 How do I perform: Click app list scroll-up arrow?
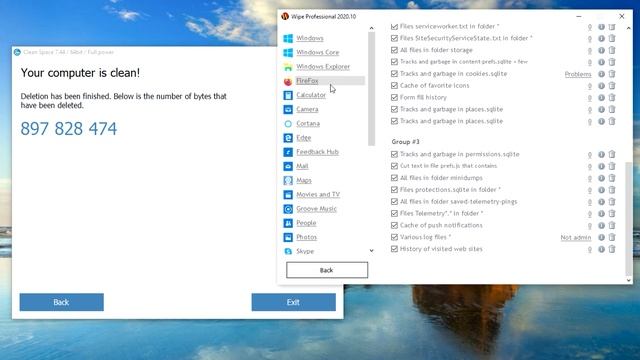click(x=371, y=28)
